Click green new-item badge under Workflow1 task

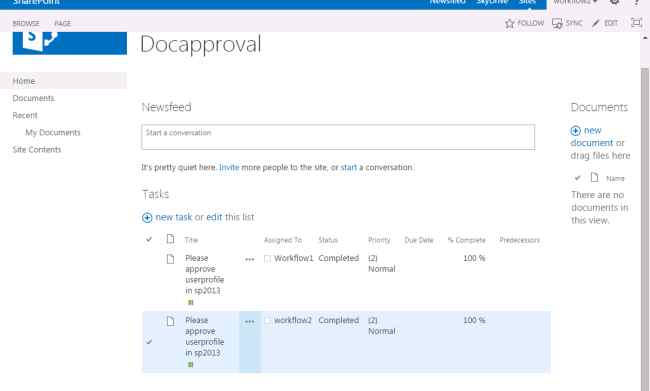pyautogui.click(x=191, y=303)
